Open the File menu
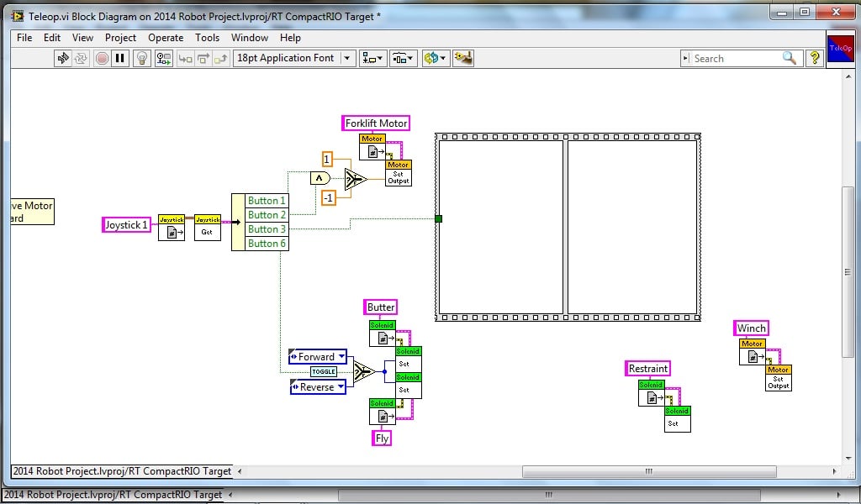This screenshot has height=504, width=861. pos(24,38)
